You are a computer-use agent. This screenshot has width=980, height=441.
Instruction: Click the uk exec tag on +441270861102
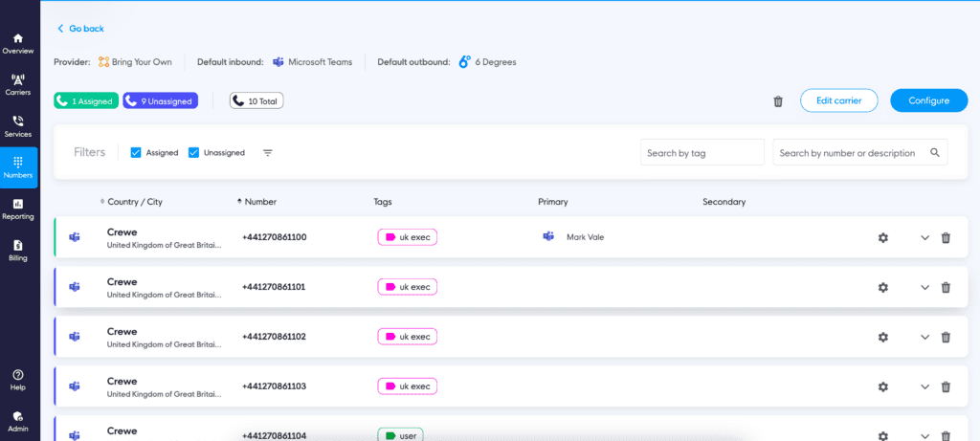point(408,337)
